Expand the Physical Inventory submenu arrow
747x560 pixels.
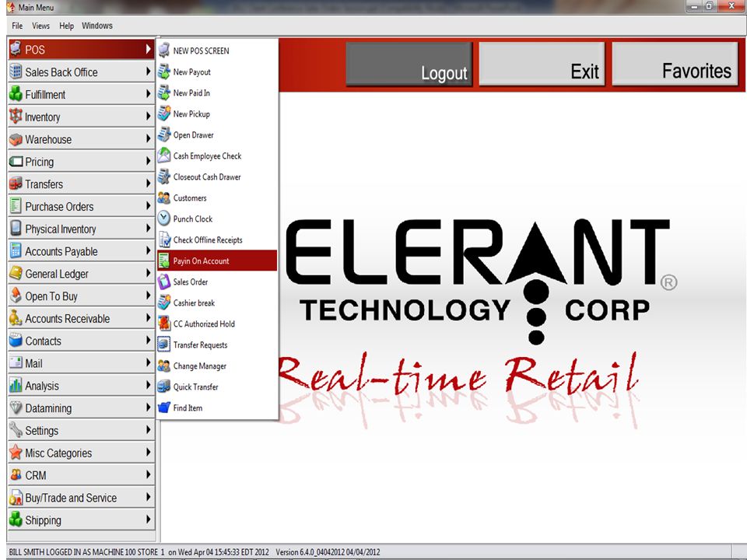(148, 228)
